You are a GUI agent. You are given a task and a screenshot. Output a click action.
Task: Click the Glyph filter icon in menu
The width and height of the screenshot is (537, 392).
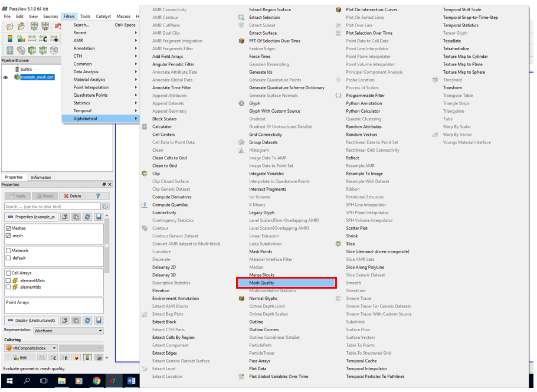(x=241, y=103)
